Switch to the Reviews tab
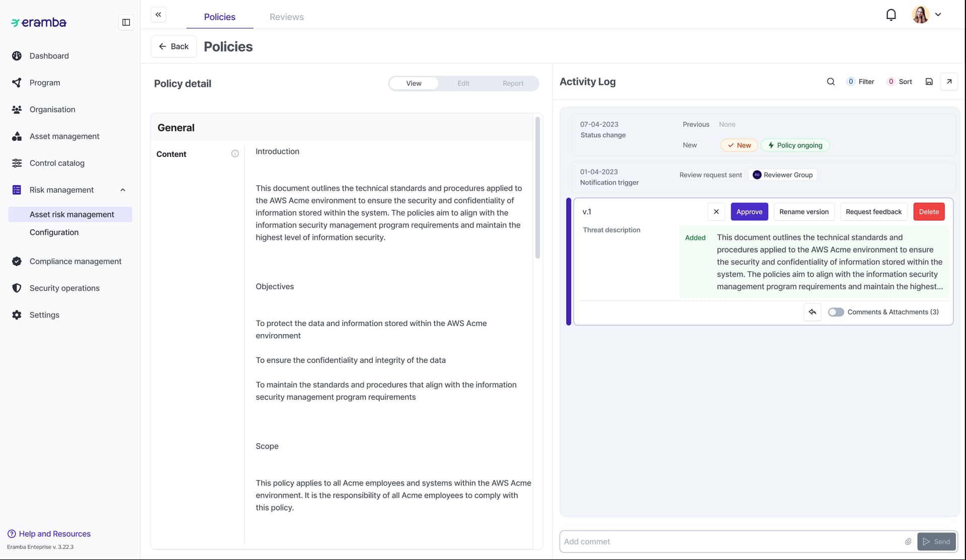This screenshot has height=560, width=966. 286,17
